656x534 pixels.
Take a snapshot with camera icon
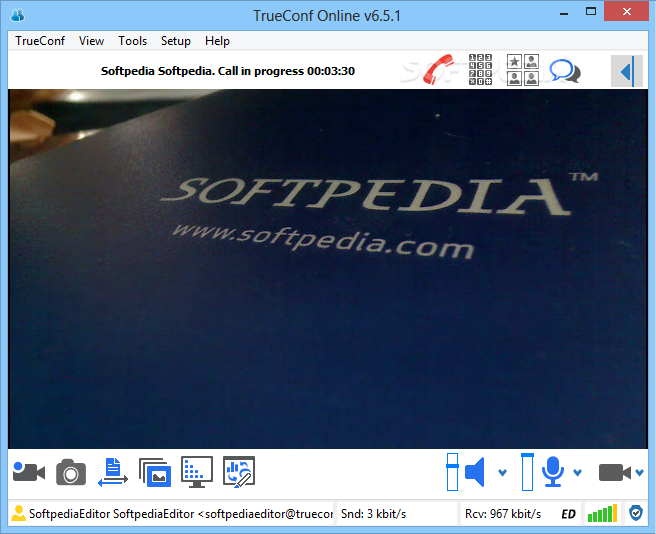[x=71, y=472]
